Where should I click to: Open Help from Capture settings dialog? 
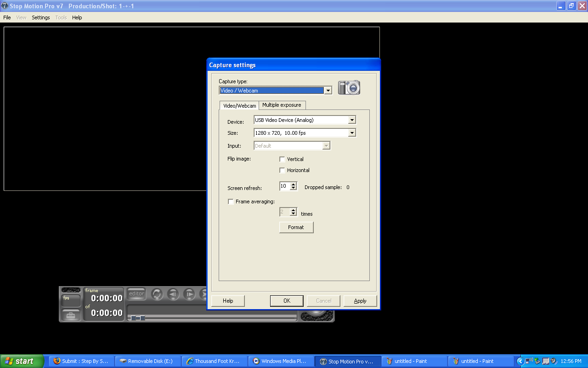(228, 301)
